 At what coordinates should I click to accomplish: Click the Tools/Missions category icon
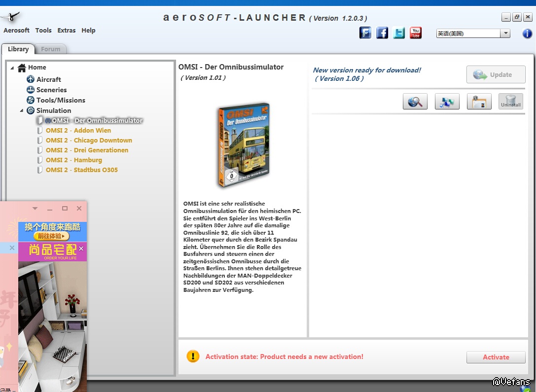[x=31, y=100]
